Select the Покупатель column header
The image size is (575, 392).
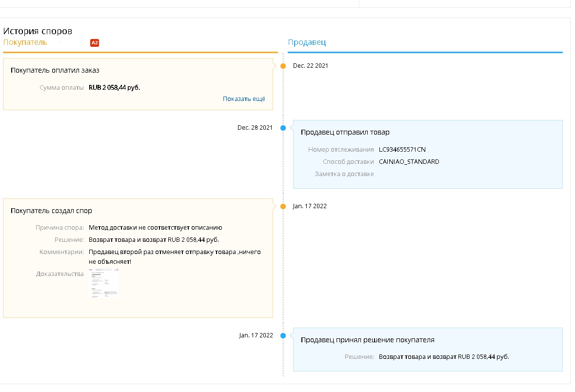click(x=25, y=42)
